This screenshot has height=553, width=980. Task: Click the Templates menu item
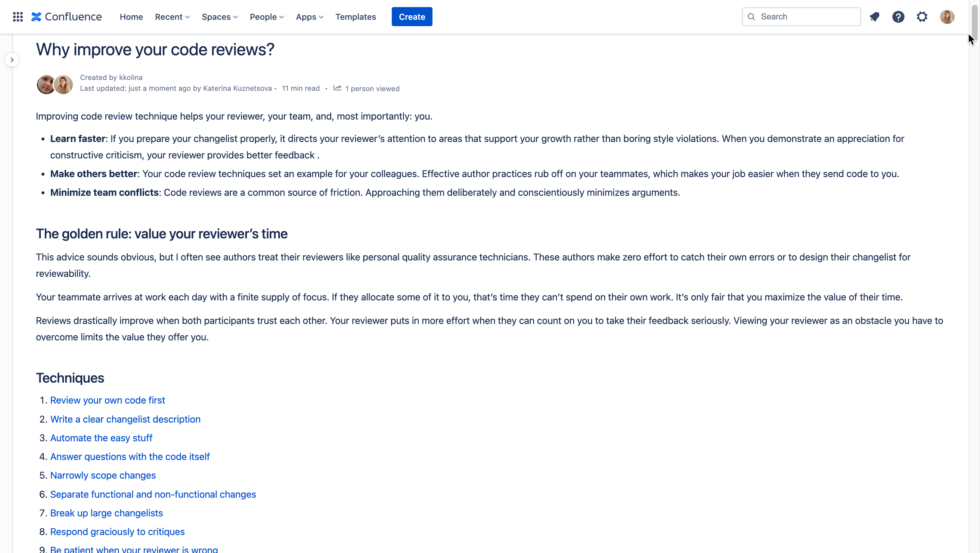(x=356, y=16)
